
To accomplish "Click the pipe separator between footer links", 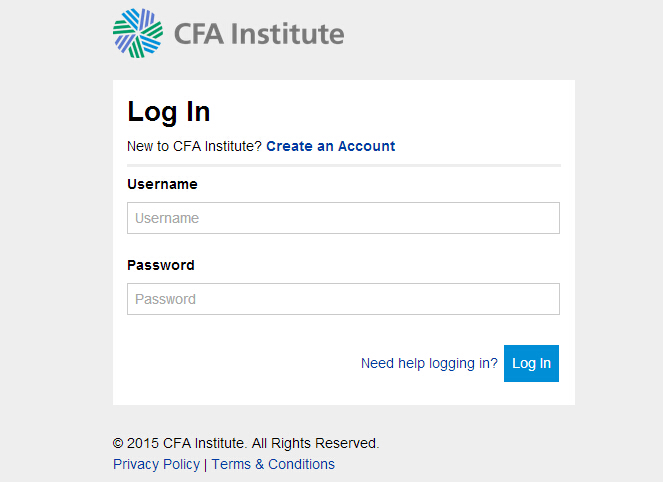I will (206, 464).
